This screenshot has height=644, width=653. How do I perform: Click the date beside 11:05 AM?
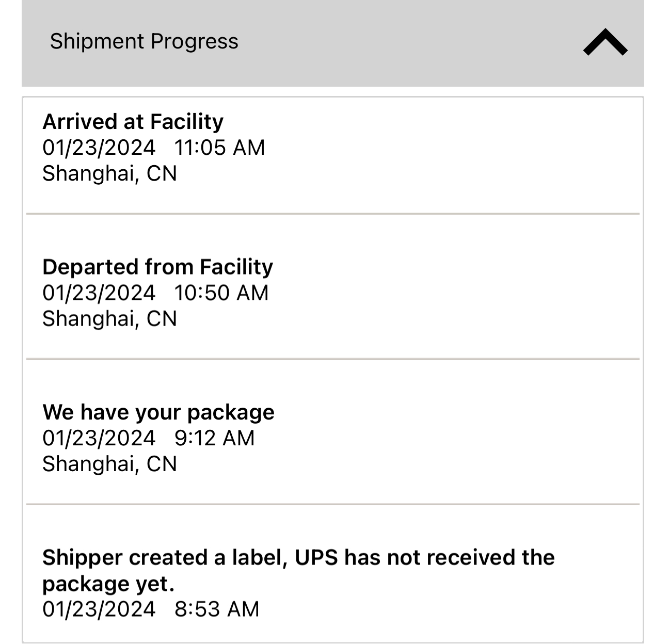(x=99, y=148)
